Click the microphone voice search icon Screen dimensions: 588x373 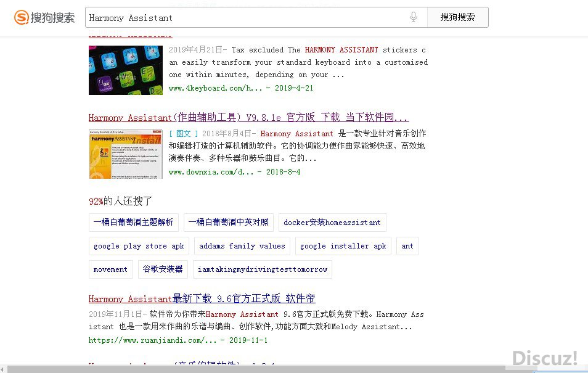(x=413, y=17)
